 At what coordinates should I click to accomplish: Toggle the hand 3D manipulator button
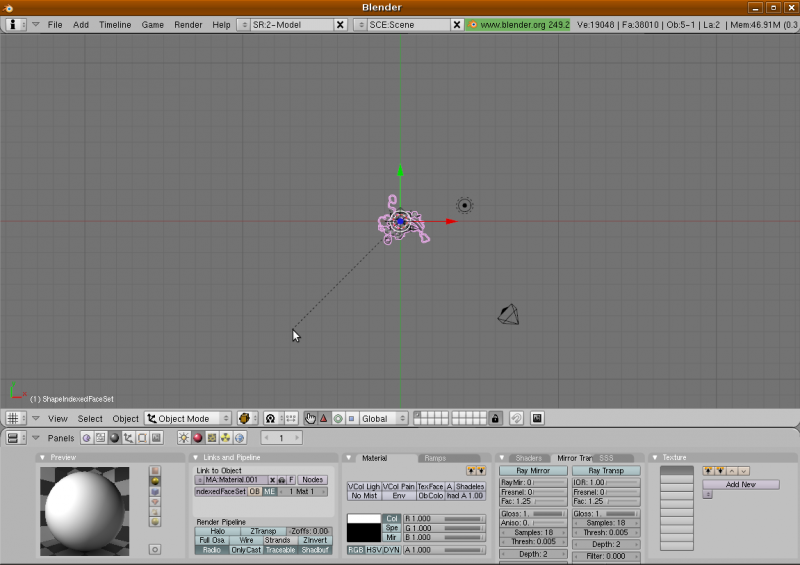point(310,418)
